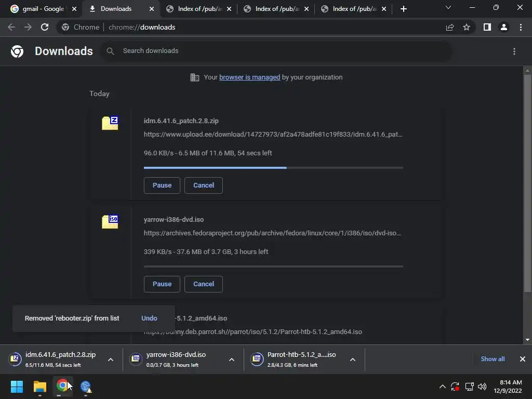Open the clock showing 8:14 AM
This screenshot has height=399, width=532.
coord(508,387)
